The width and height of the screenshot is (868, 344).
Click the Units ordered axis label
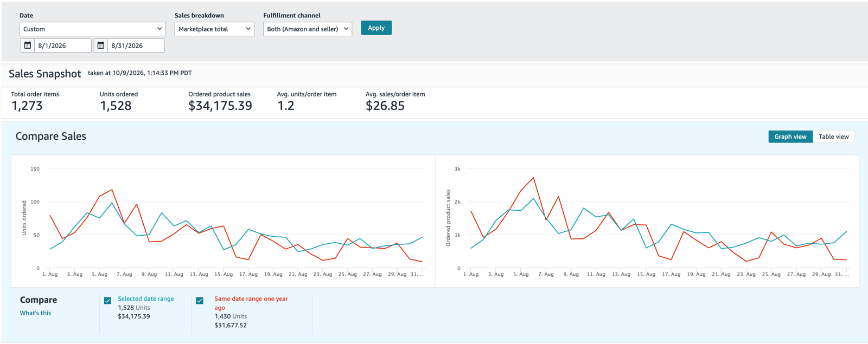[24, 218]
